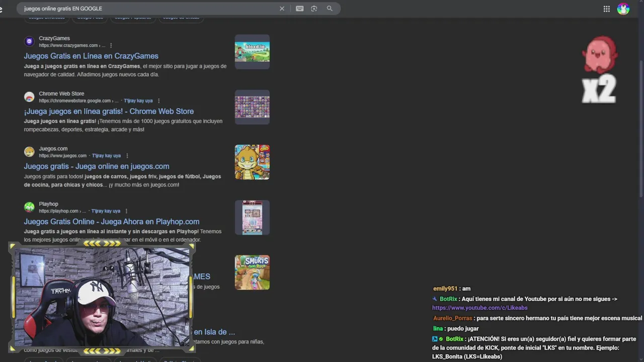This screenshot has width=644, height=362.
Task: Open the Google apps grid
Action: click(607, 9)
